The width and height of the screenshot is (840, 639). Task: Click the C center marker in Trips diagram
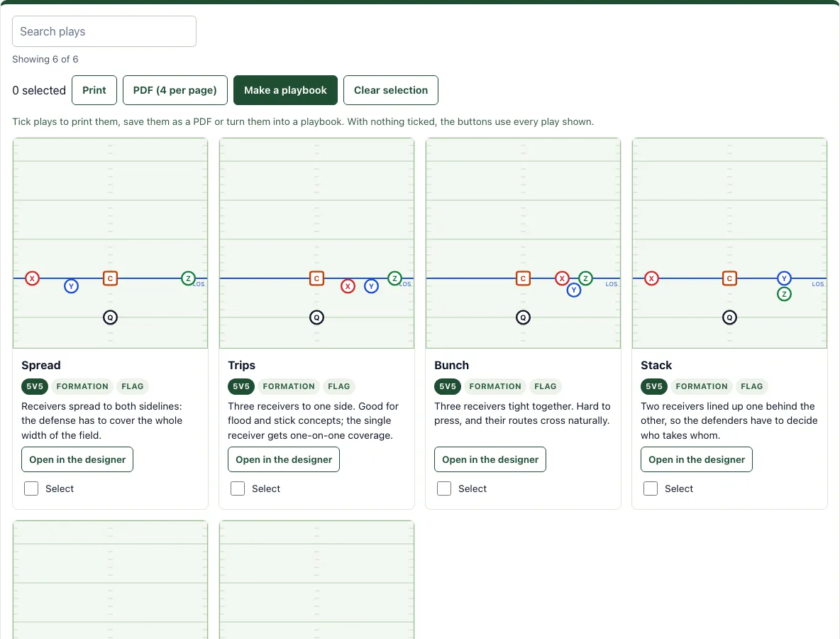coord(316,278)
